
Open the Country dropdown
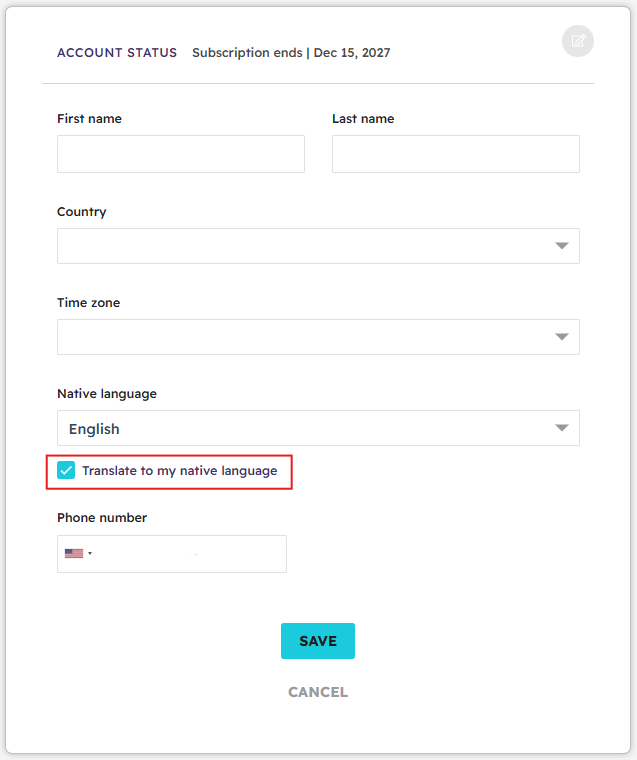click(318, 246)
